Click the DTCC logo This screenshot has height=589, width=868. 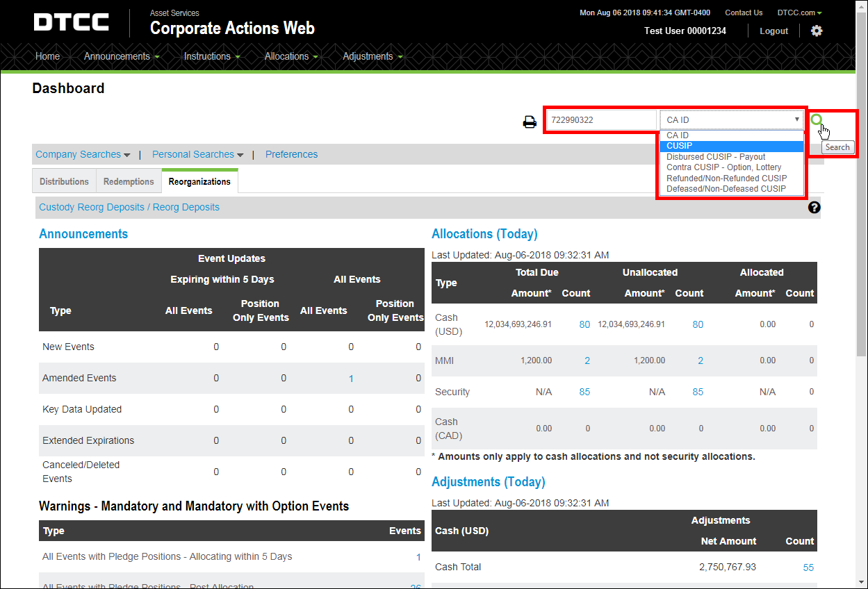click(x=72, y=22)
